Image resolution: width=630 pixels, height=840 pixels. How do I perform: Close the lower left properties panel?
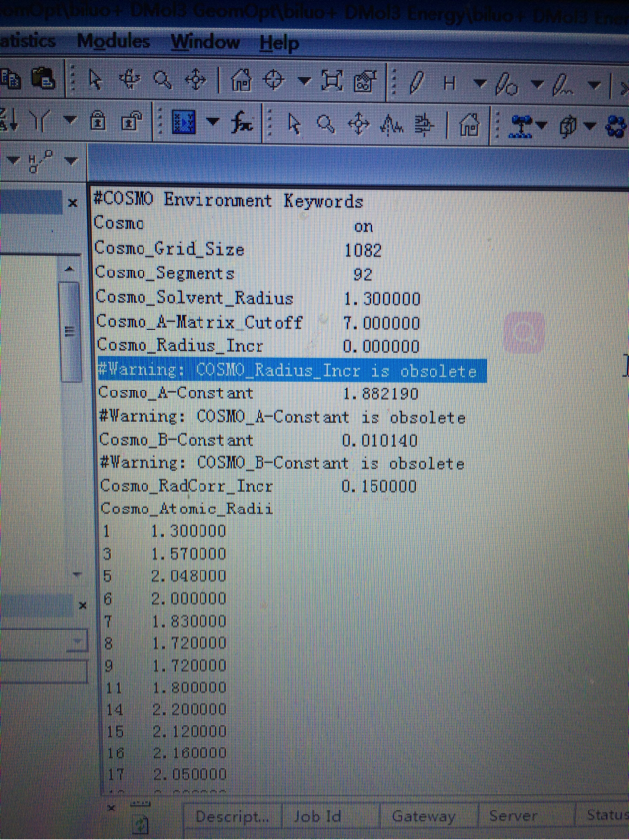point(83,605)
